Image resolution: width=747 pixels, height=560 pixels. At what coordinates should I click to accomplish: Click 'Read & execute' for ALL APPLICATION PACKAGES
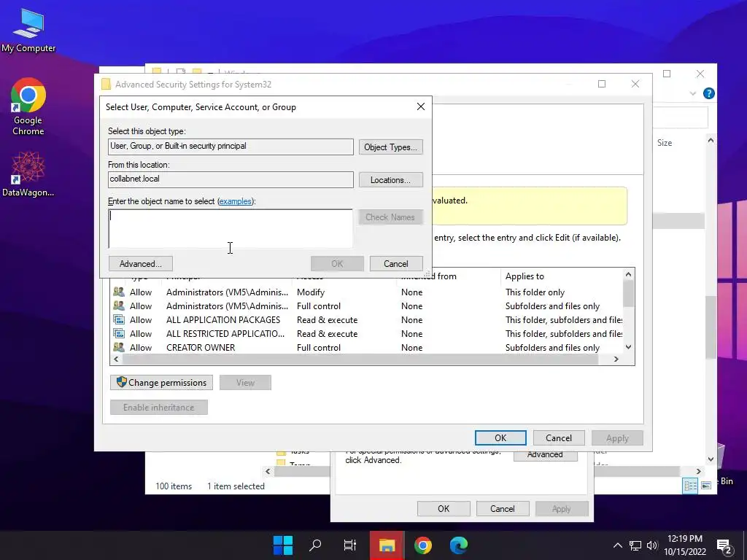327,319
